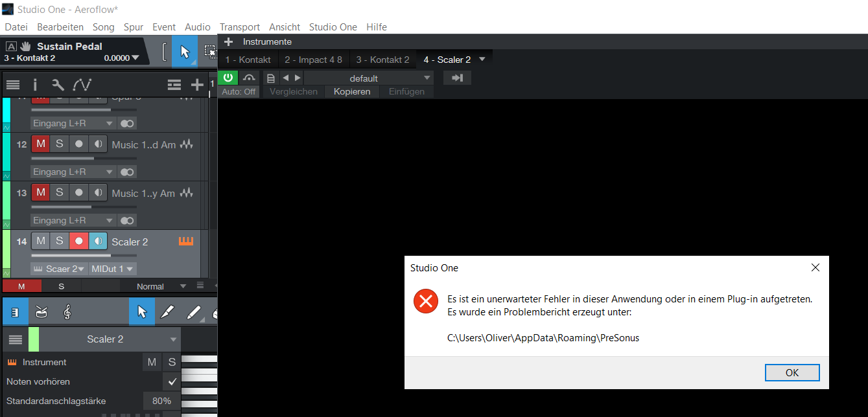Open the track list icon
This screenshot has height=417, width=868.
click(x=13, y=85)
